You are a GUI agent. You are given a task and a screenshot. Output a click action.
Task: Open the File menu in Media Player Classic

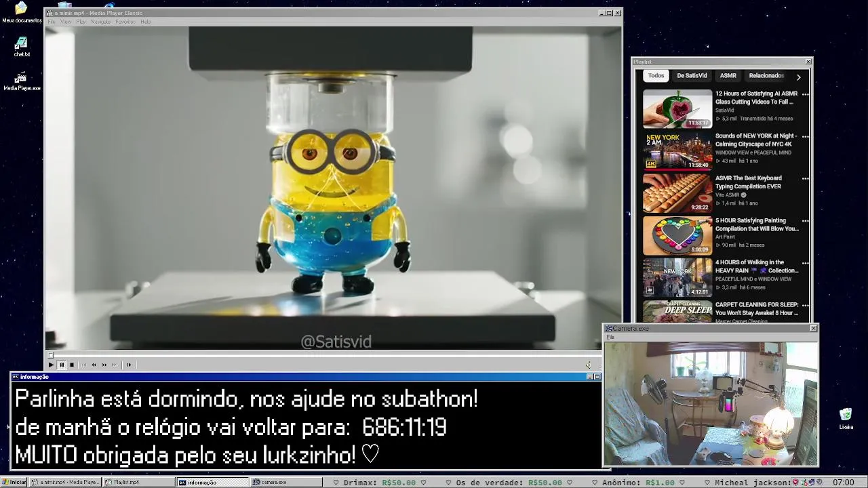(x=51, y=22)
